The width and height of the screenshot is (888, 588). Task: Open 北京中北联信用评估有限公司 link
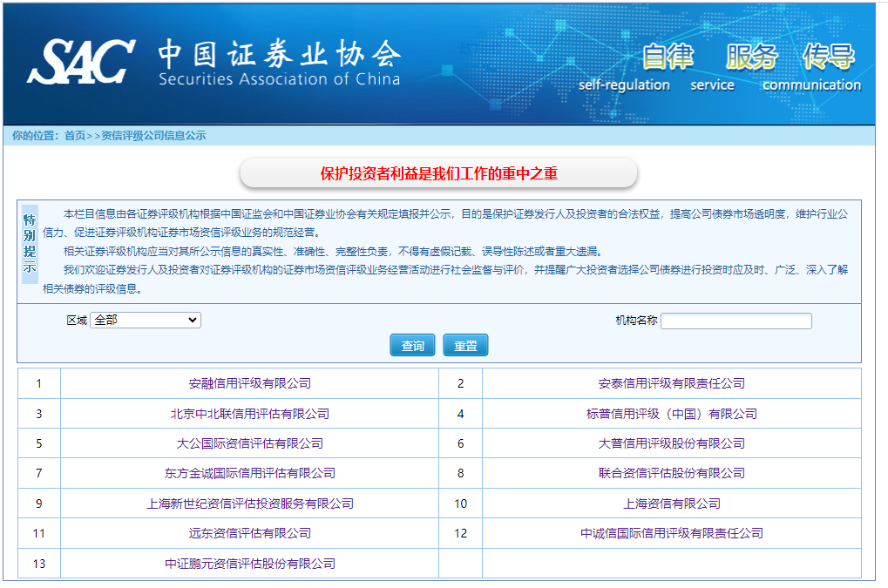[x=250, y=414]
